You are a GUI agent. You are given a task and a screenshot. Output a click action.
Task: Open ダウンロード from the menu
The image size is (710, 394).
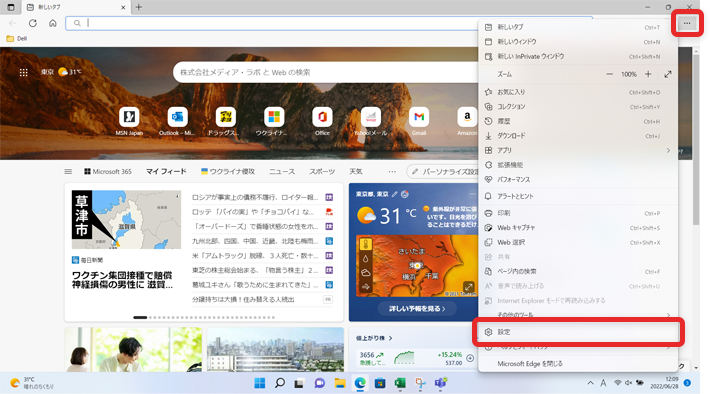tap(578, 136)
